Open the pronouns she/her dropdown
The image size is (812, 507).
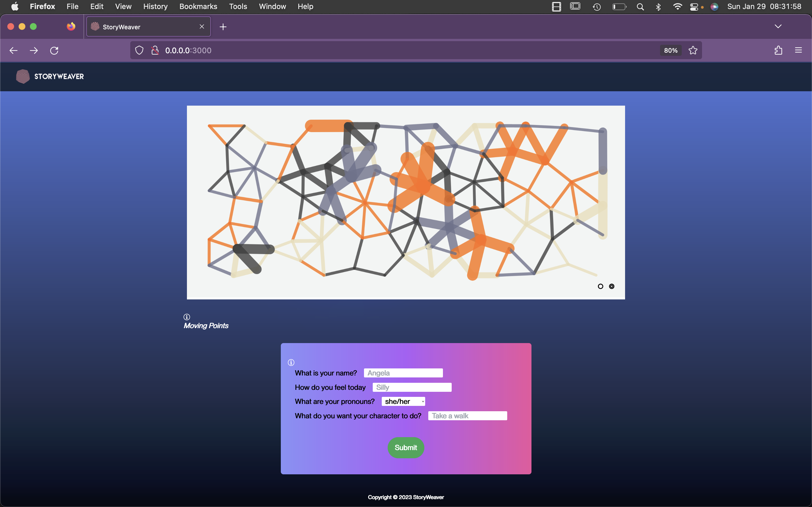pos(403,401)
